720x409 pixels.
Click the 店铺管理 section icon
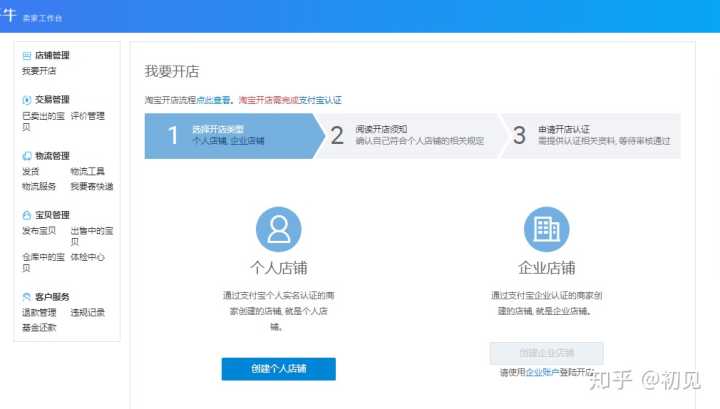tap(27, 56)
